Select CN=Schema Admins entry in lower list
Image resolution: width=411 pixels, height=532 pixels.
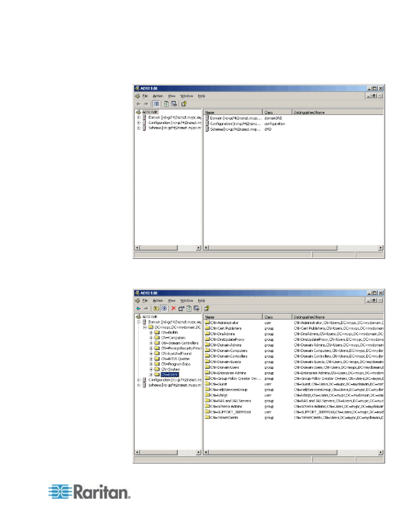coord(226,406)
